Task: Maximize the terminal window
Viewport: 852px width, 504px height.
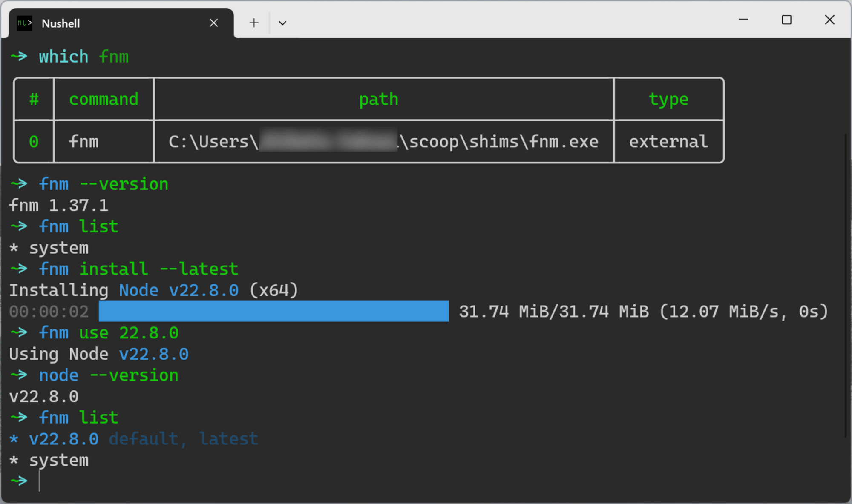Action: click(x=786, y=20)
